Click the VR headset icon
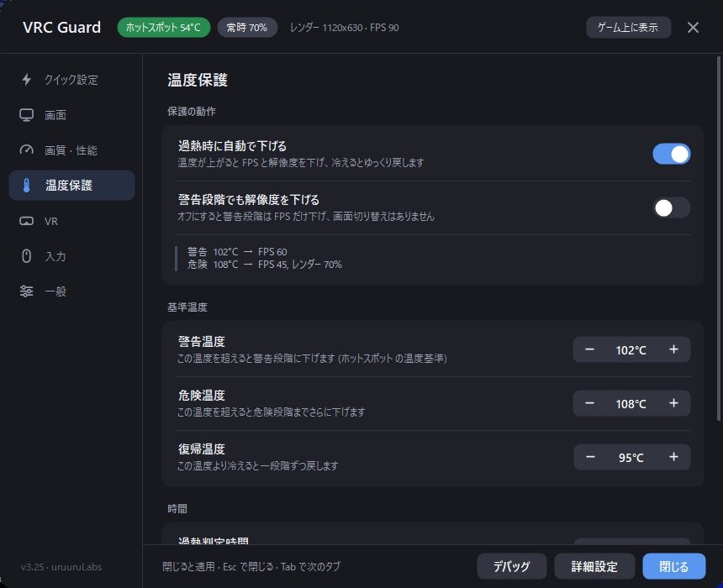This screenshot has height=588, width=723. (x=27, y=221)
